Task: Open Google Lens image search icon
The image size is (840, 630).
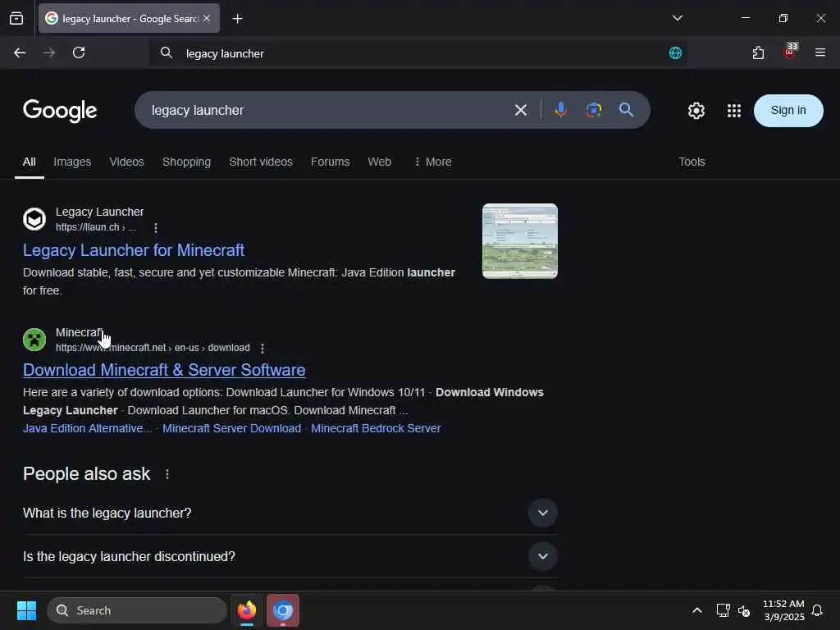Action: pyautogui.click(x=594, y=110)
